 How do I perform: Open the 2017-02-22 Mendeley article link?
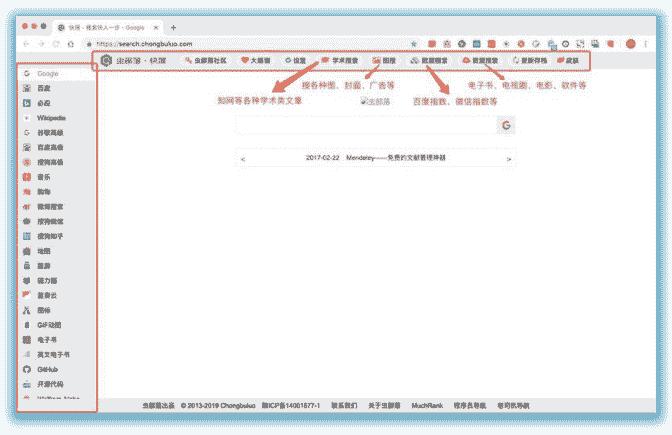(x=375, y=158)
